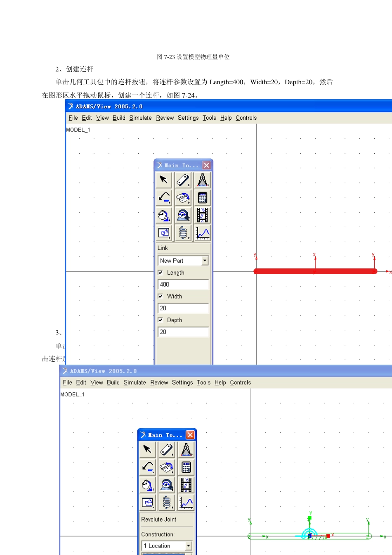Select the Joint hinge tool in Revolute Joint toolbox
The height and width of the screenshot is (555, 392).
[x=167, y=467]
